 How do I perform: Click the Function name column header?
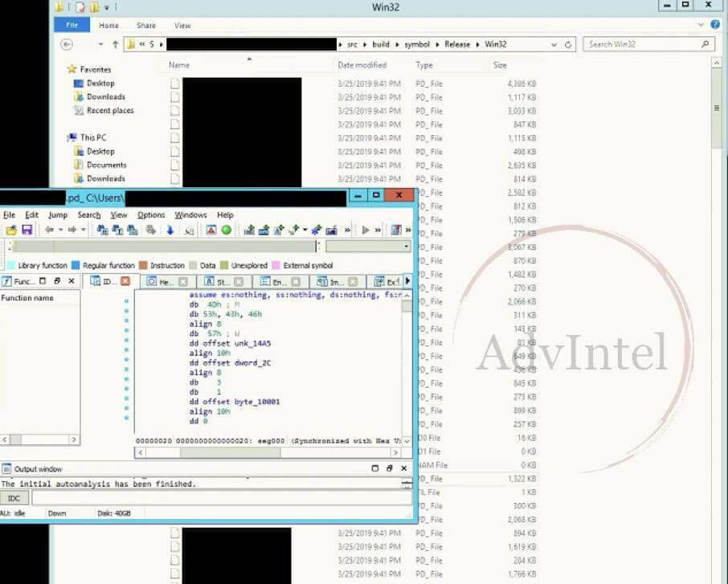point(28,297)
